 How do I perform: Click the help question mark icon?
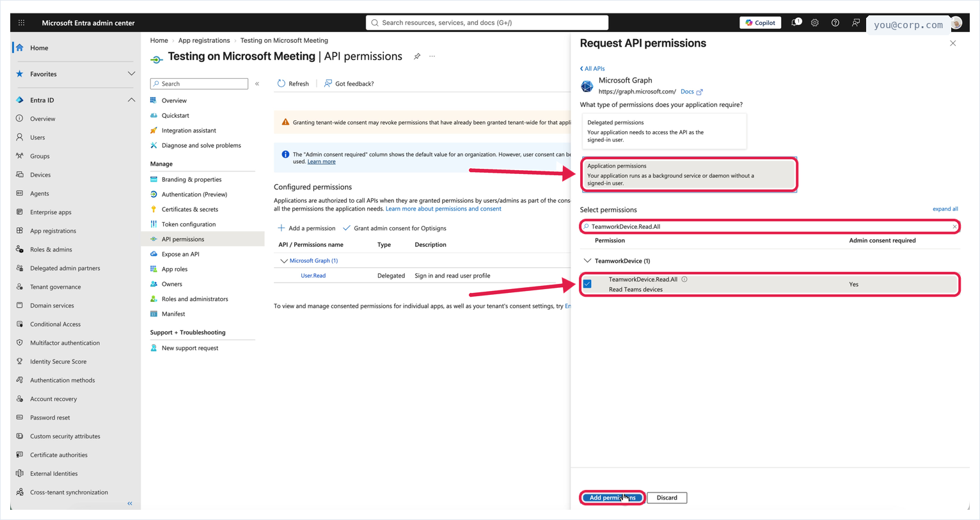point(835,22)
